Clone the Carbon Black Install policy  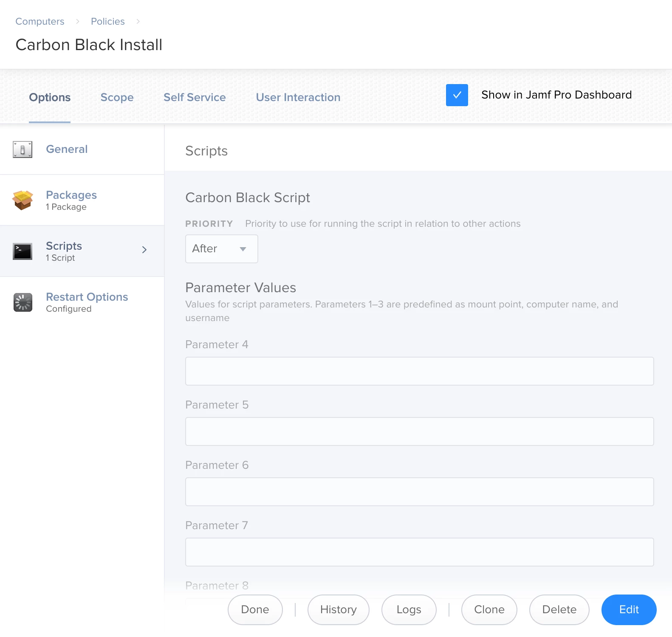[x=489, y=610]
